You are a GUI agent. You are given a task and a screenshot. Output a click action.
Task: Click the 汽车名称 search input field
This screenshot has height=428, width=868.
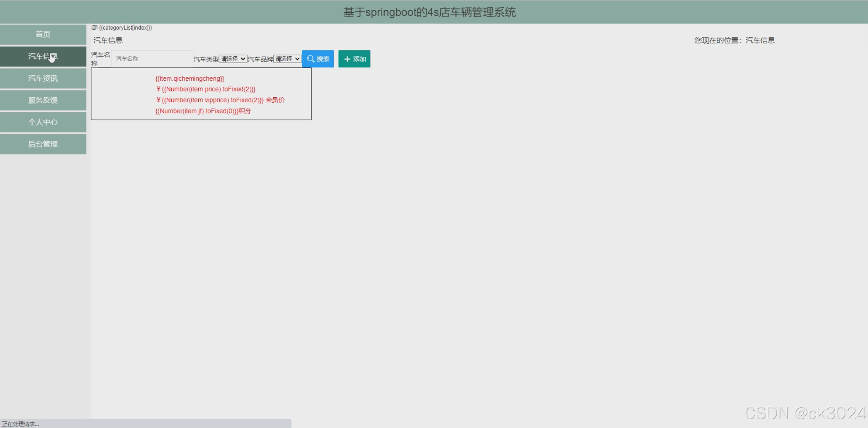[152, 58]
